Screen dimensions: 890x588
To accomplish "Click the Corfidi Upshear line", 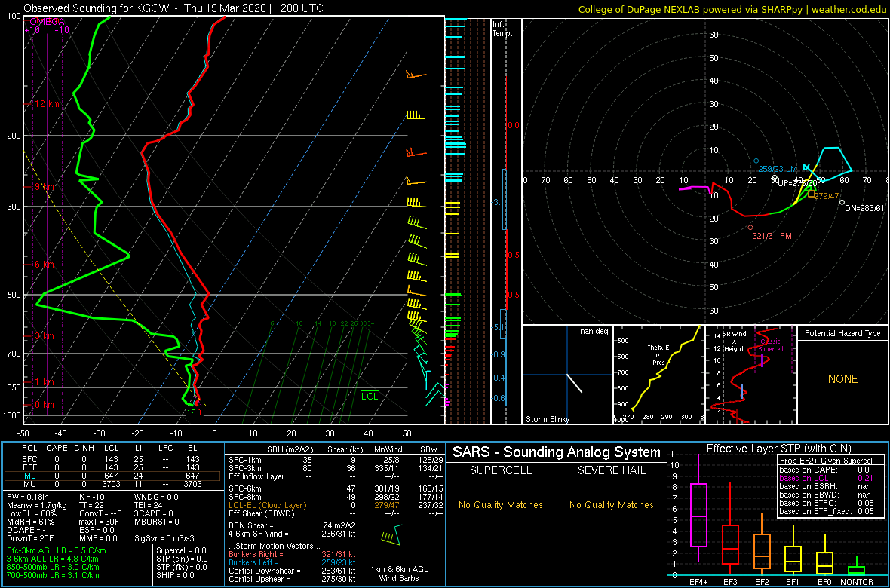I will point(292,579).
